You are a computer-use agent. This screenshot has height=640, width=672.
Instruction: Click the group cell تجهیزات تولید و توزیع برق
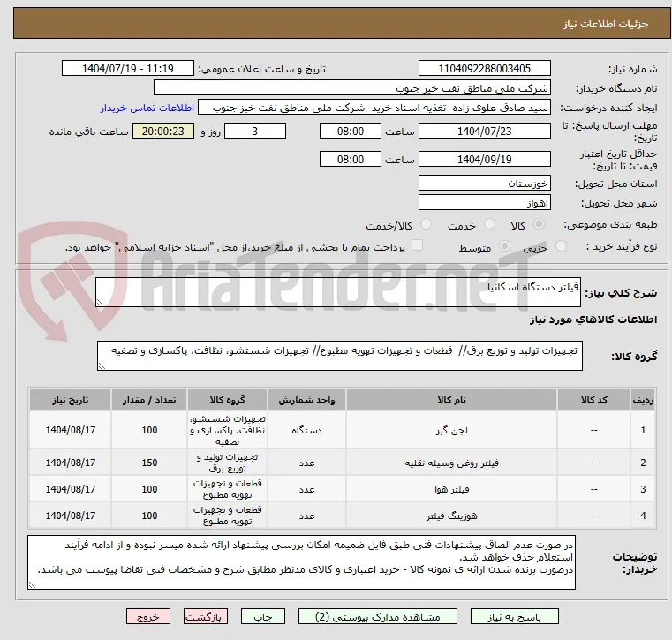(x=227, y=463)
